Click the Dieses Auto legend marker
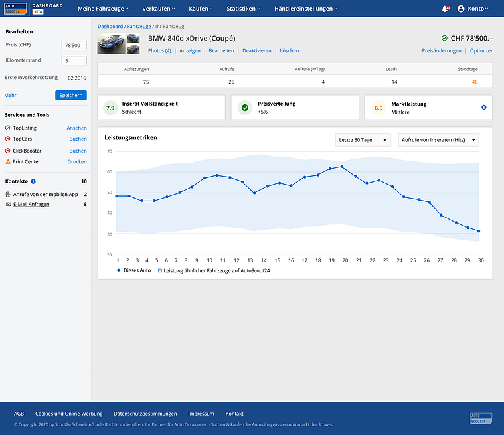Image resolution: width=504 pixels, height=435 pixels. pos(118,270)
